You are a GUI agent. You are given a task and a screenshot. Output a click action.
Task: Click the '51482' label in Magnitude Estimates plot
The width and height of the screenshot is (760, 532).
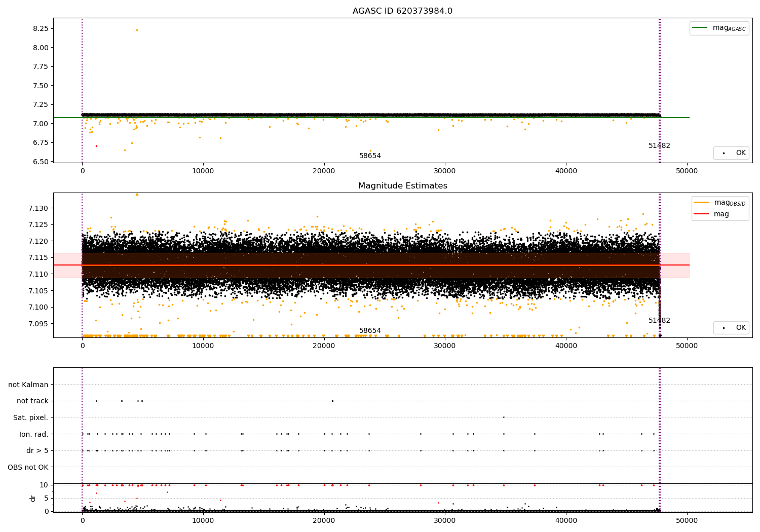tap(659, 321)
